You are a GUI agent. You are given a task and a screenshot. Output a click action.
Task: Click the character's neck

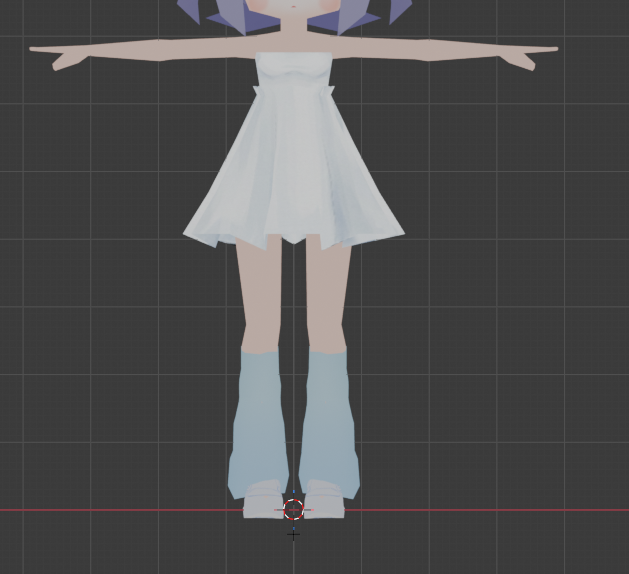294,26
